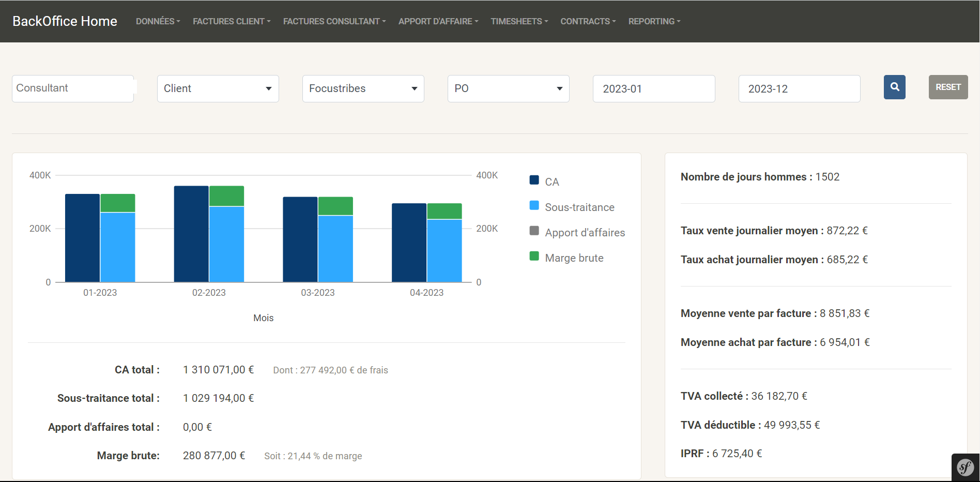This screenshot has width=980, height=482.
Task: Open the FACTURES CONSULTANT menu
Action: (x=334, y=21)
